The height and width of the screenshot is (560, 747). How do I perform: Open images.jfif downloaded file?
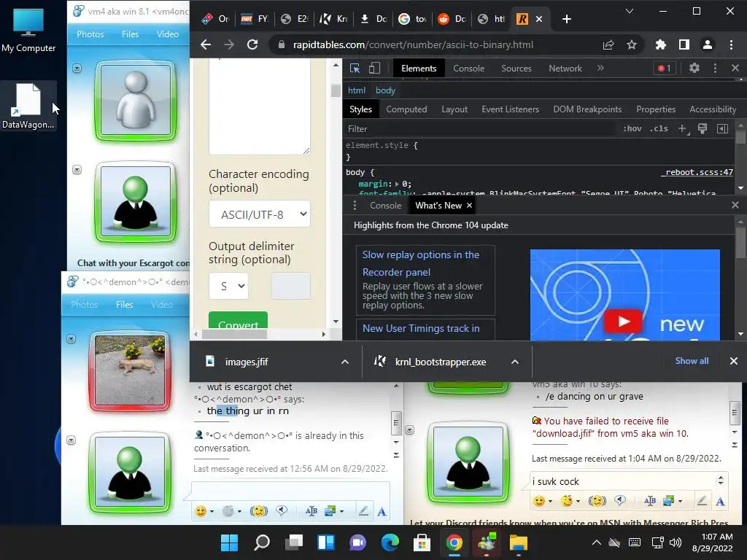point(247,362)
